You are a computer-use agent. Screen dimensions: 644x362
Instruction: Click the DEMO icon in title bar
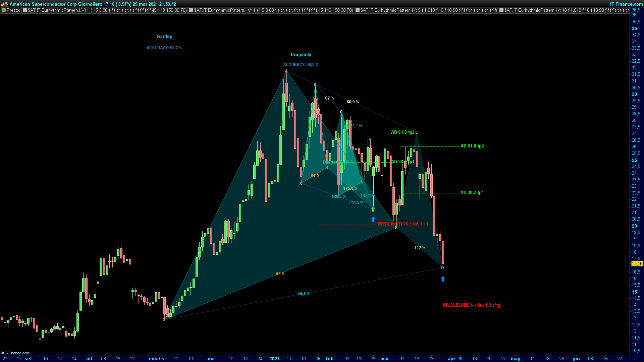tap(5, 4)
